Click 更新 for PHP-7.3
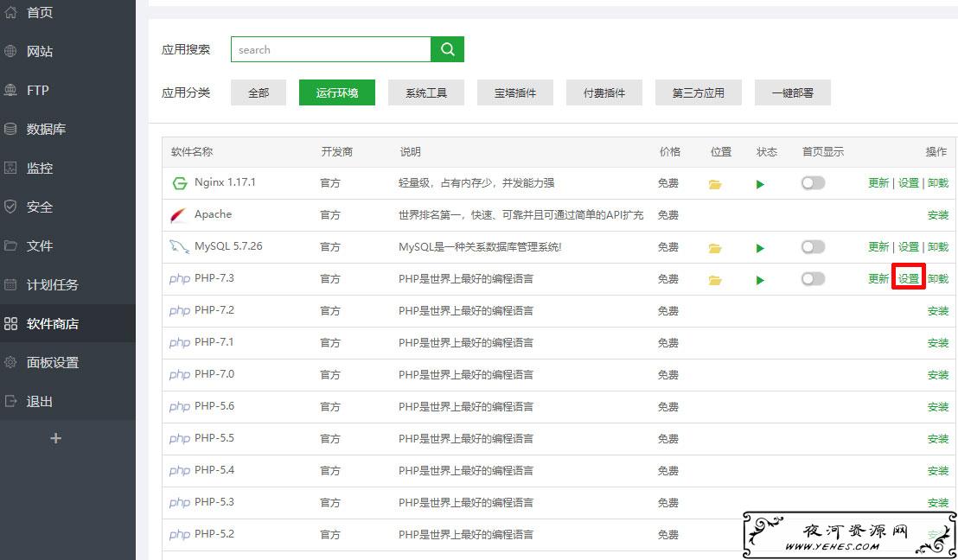The image size is (958, 560). (x=878, y=279)
